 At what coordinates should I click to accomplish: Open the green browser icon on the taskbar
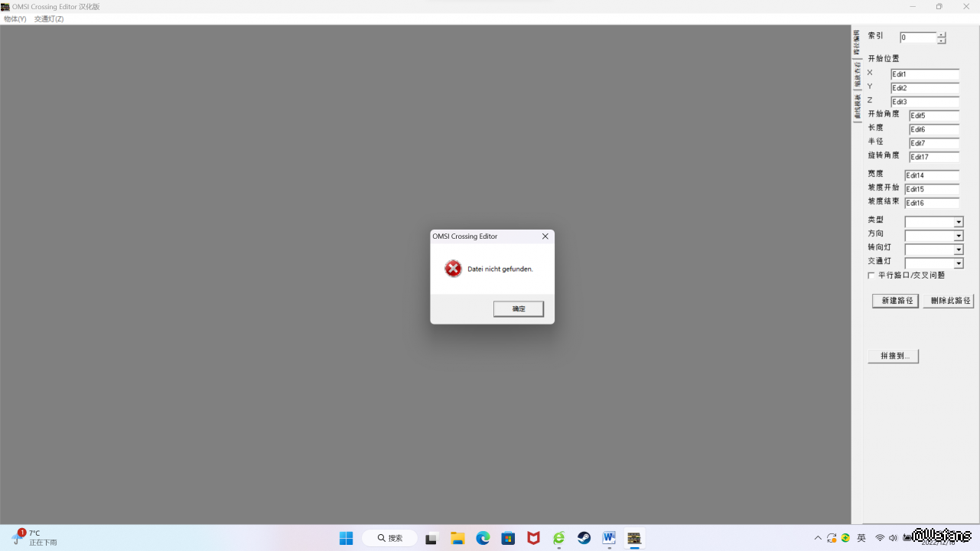pos(559,538)
